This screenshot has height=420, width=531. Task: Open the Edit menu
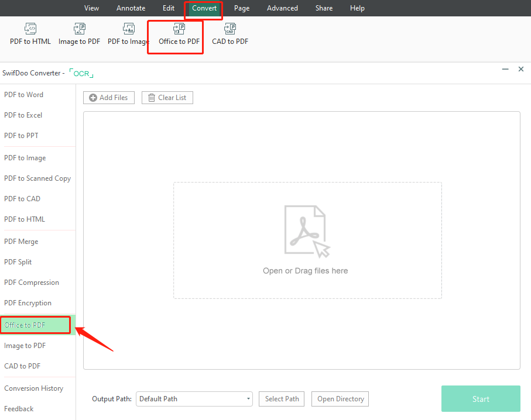[x=168, y=8]
